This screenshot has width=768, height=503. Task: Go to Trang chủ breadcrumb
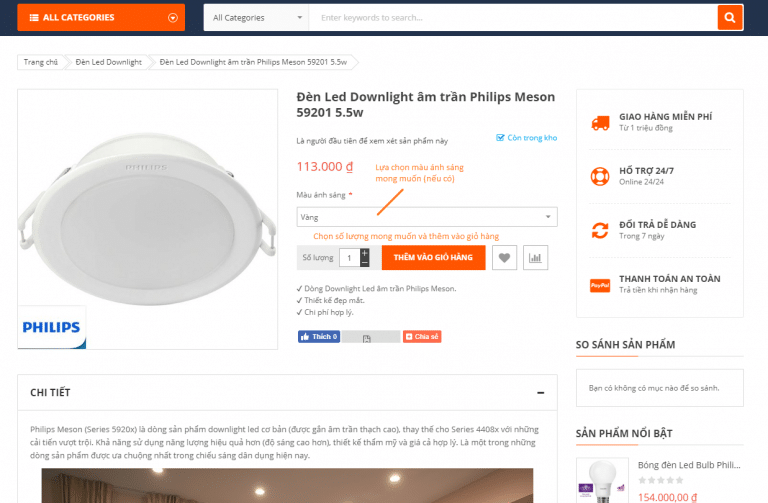click(x=41, y=62)
